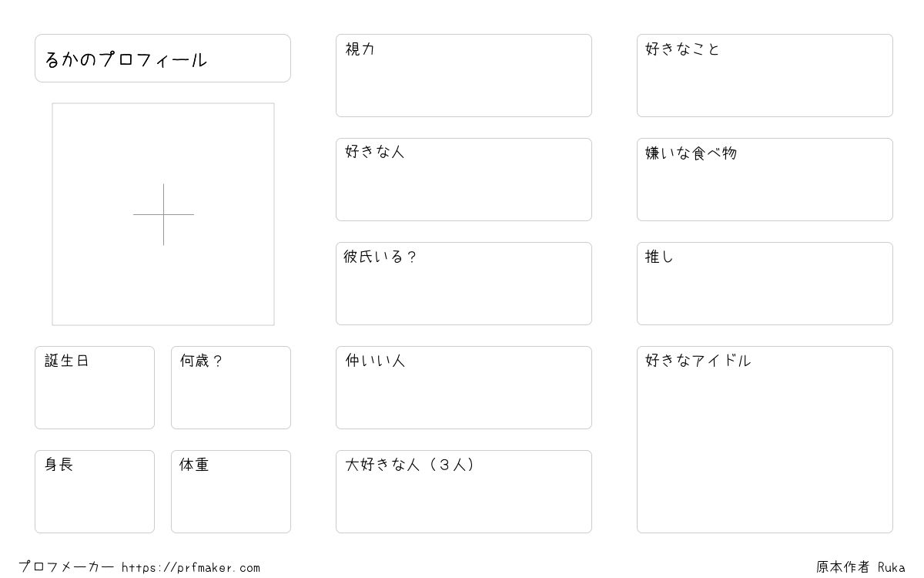924x578 pixels.
Task: Click the プロフメーカー footer text
Action: coord(66,567)
